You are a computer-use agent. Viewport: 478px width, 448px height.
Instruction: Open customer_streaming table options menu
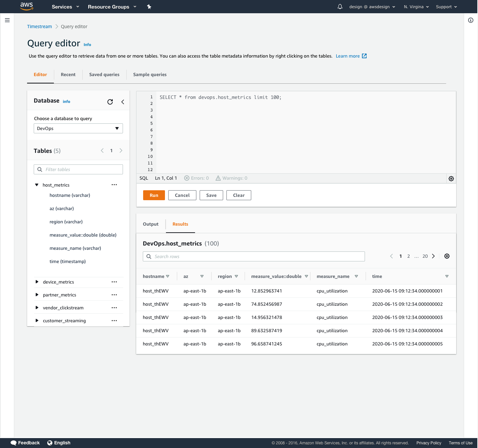114,321
